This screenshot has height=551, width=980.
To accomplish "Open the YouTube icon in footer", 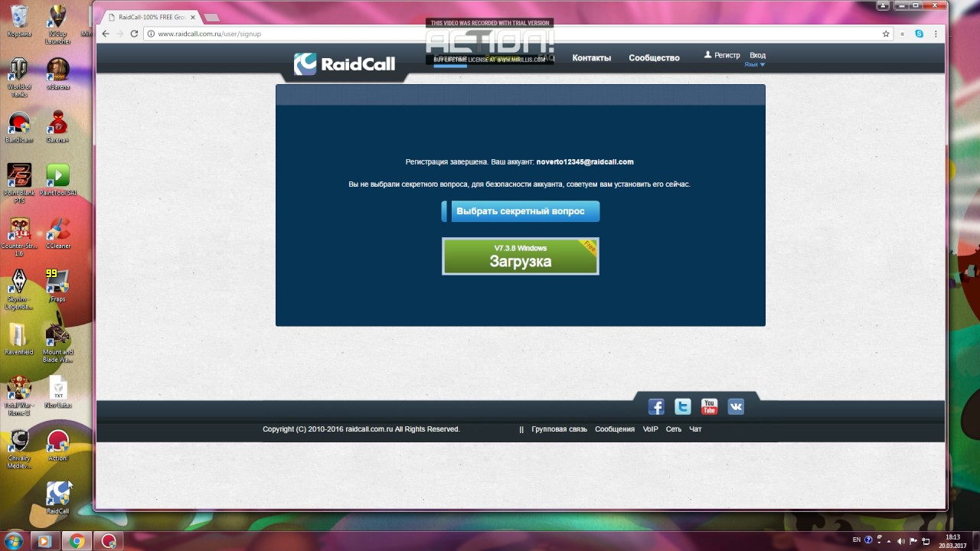I will click(709, 406).
